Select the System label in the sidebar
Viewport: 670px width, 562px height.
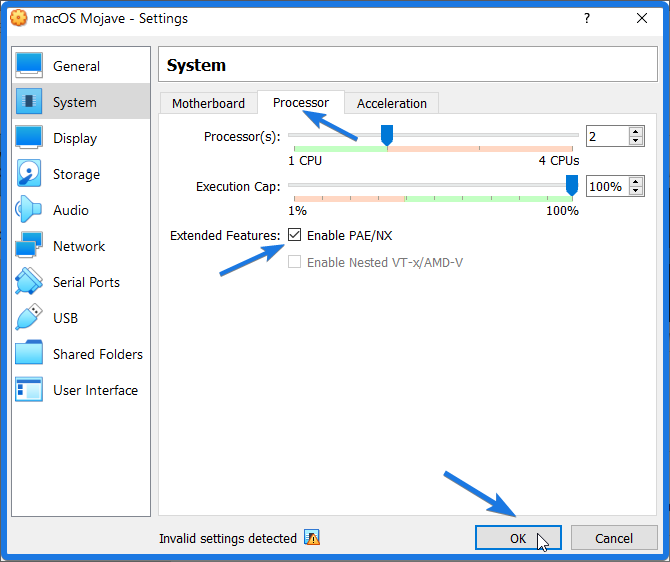75,102
